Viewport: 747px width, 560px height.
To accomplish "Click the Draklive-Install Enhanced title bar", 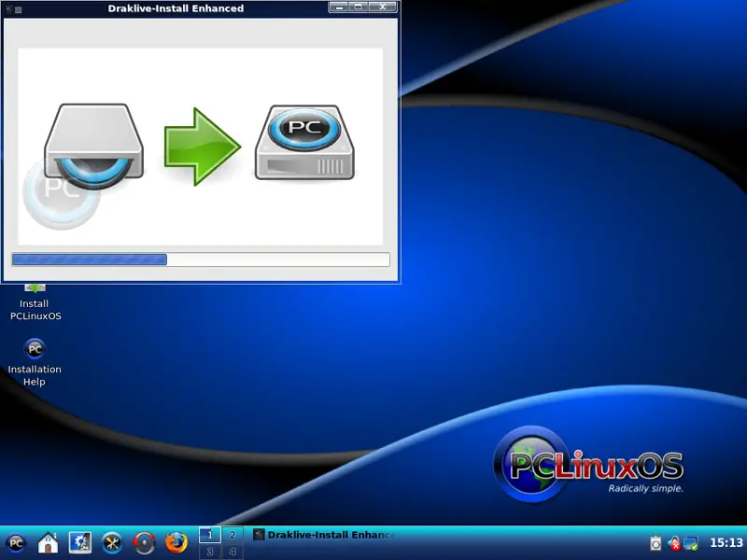I will (x=176, y=8).
